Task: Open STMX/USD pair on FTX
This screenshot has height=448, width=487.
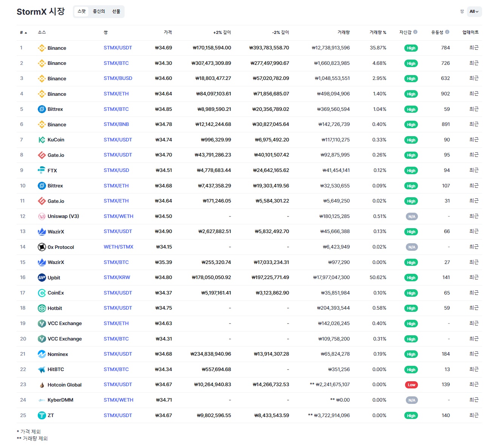Action: click(x=116, y=170)
